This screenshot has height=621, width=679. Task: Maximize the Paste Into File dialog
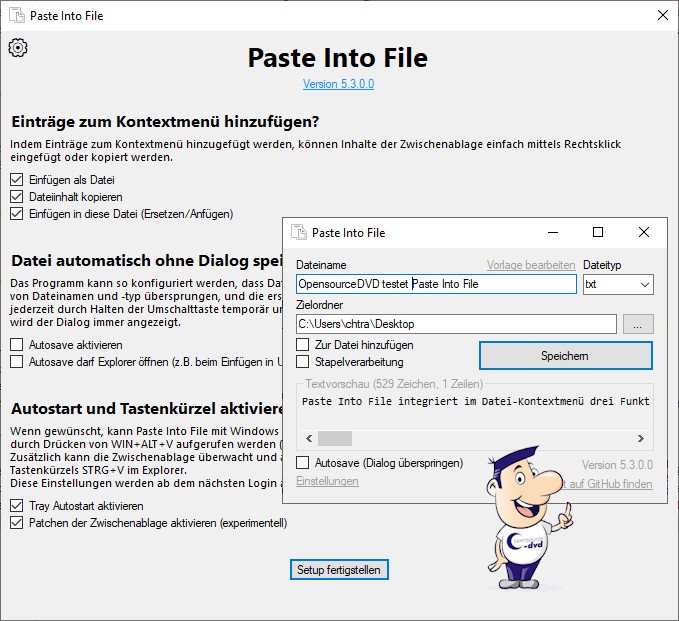click(598, 232)
